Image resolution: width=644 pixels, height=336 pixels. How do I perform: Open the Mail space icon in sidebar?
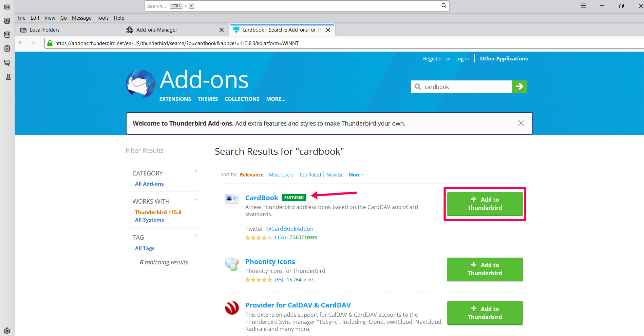[7, 7]
